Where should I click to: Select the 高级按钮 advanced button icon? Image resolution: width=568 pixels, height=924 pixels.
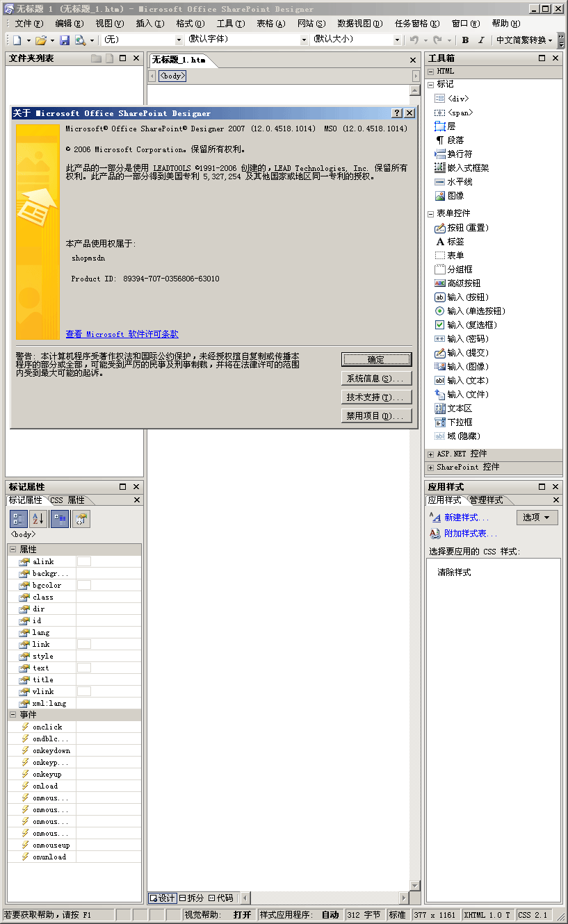coord(439,283)
